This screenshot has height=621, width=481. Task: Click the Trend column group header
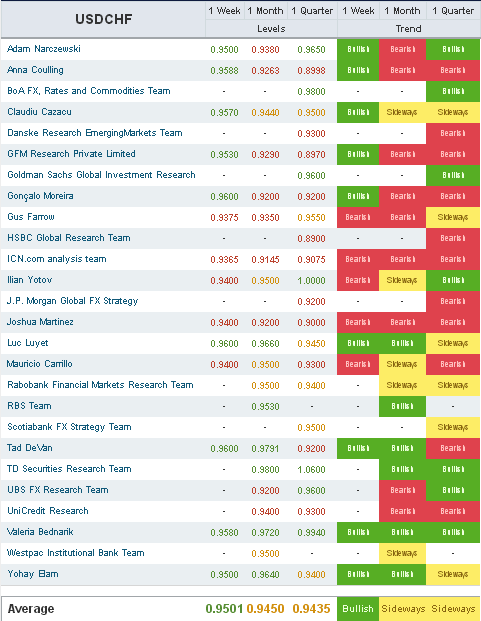point(409,29)
